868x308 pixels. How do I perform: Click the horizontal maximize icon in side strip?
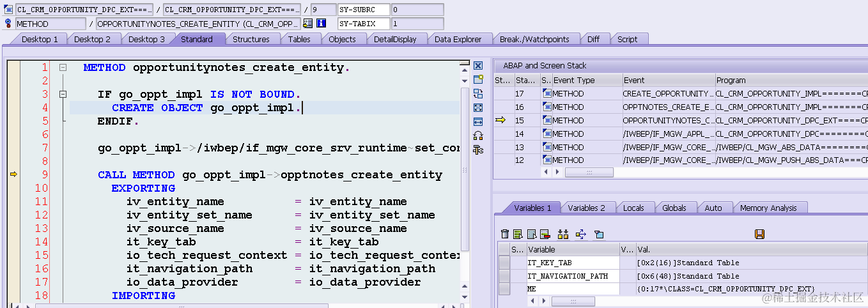pyautogui.click(x=478, y=121)
